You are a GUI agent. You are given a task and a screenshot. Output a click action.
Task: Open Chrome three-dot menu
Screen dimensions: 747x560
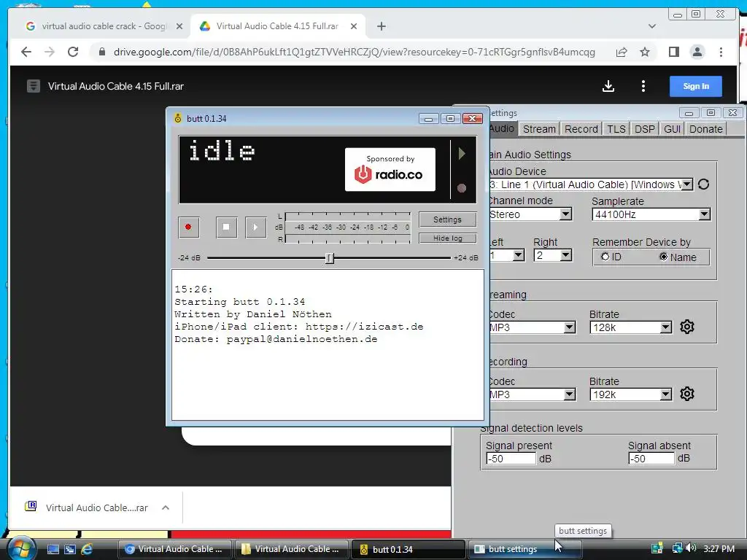pos(721,52)
